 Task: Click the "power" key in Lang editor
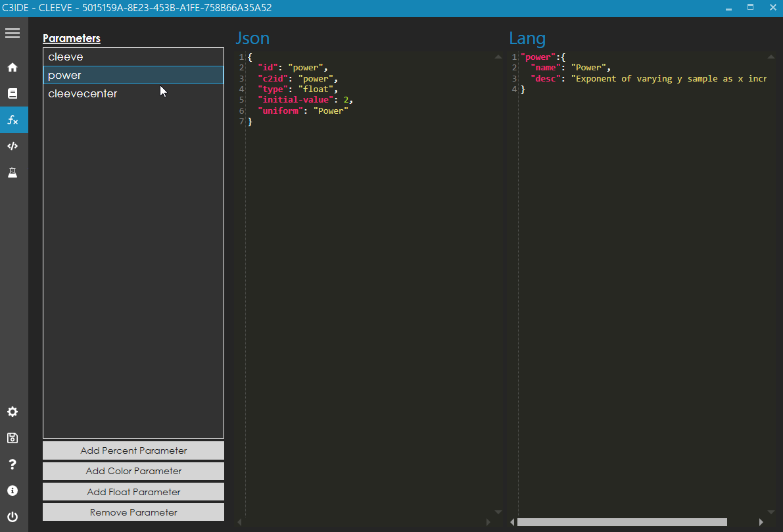[x=538, y=57]
